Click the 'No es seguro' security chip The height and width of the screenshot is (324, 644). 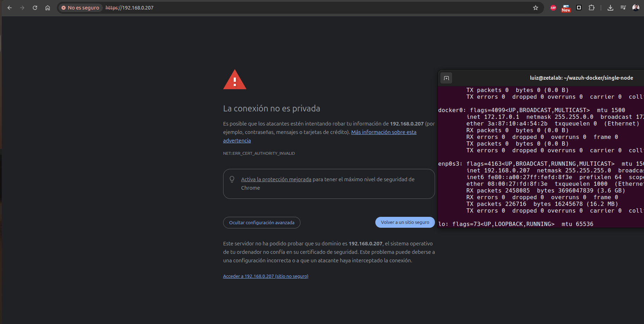(80, 8)
